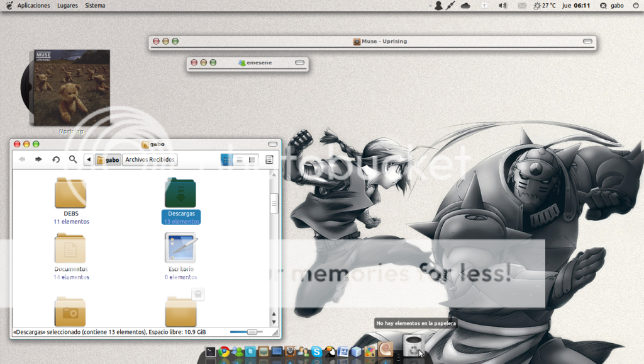644x364 pixels.
Task: Click the Archivos Recibidos path button
Action: tap(150, 160)
